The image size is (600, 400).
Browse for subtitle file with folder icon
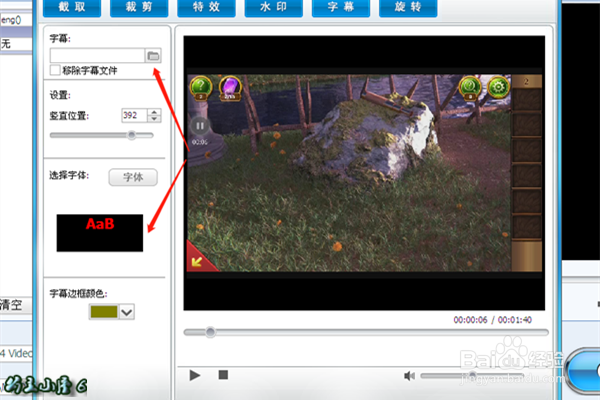coord(153,56)
